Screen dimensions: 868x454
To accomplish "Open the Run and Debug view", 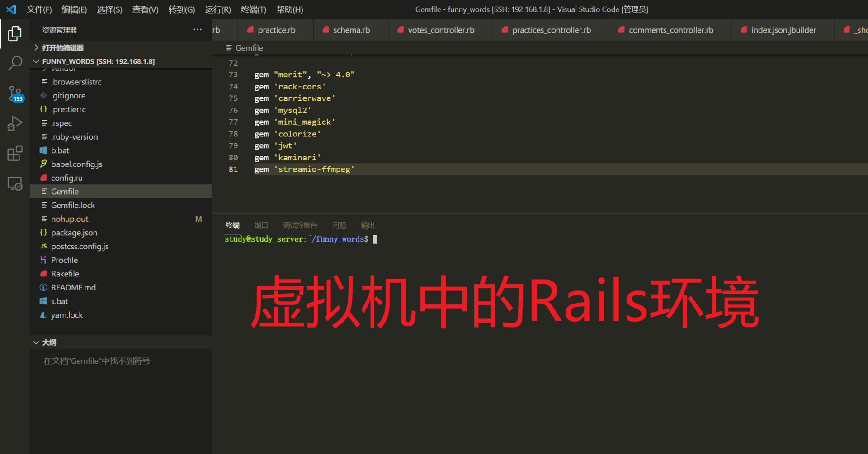I will pos(14,123).
